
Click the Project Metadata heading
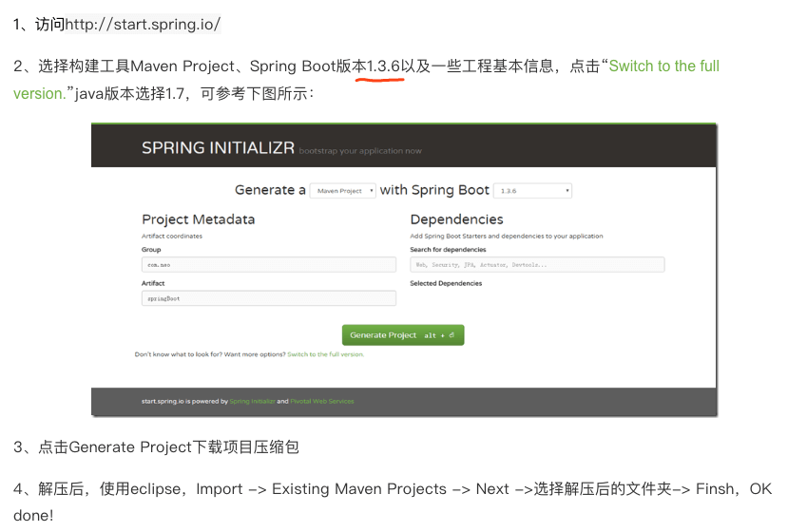(x=198, y=219)
